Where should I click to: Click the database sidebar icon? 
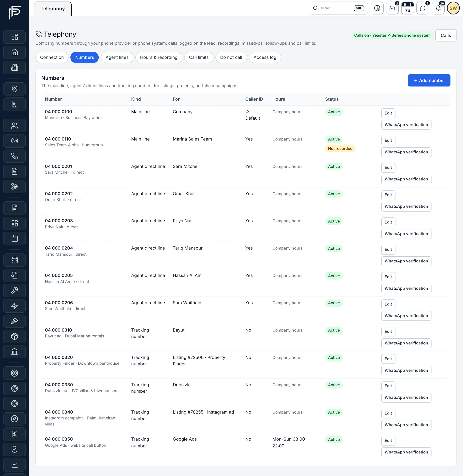click(x=15, y=260)
